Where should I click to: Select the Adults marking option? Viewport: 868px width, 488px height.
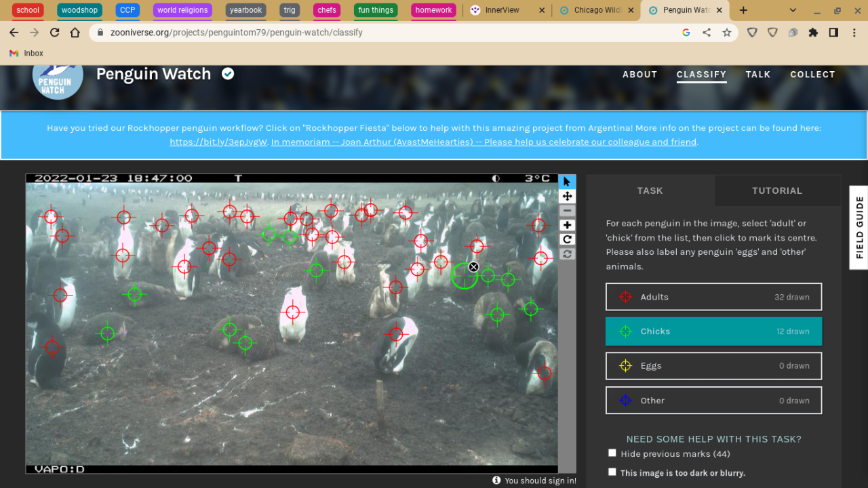tap(713, 297)
